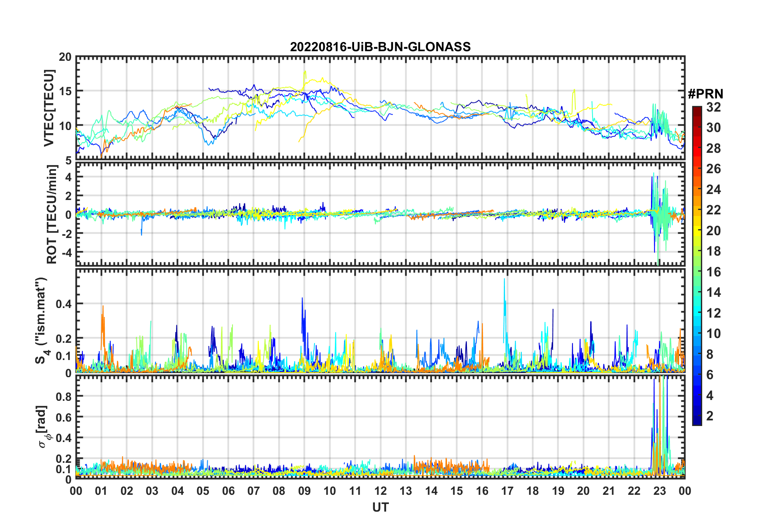The height and width of the screenshot is (532, 761).
Task: Click x-axis tick label 16
Action: 482,491
